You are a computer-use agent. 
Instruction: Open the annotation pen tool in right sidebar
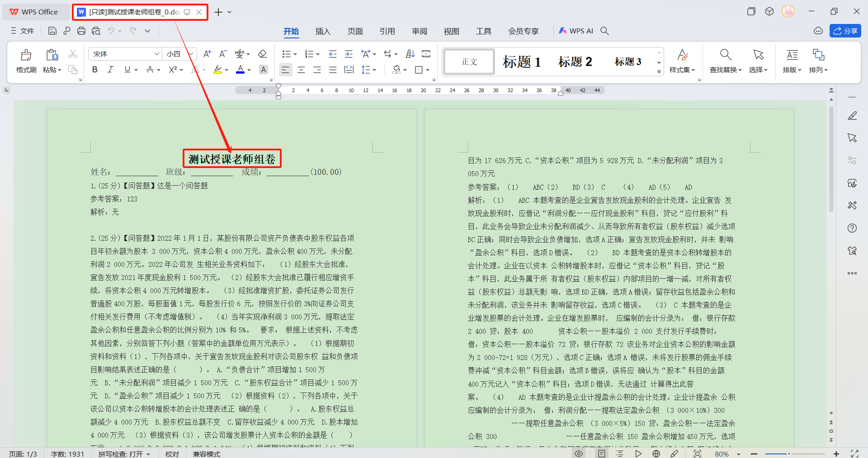coord(852,116)
